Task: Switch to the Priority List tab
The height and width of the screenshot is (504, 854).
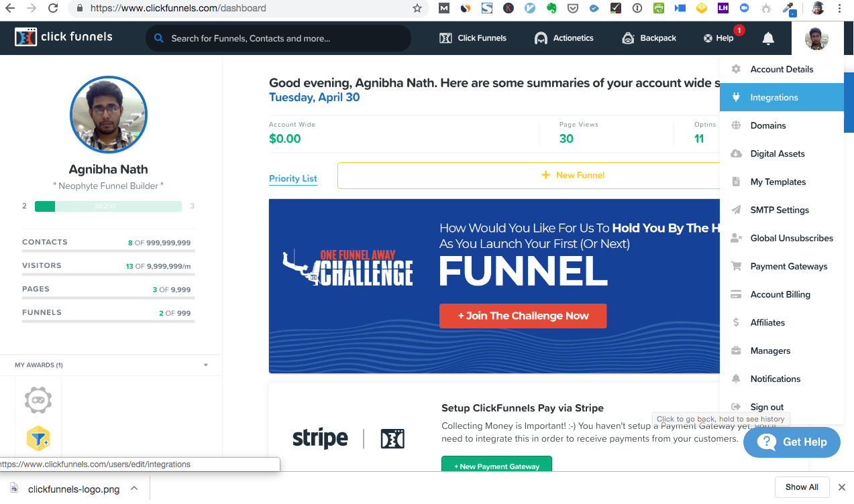Action: [293, 178]
